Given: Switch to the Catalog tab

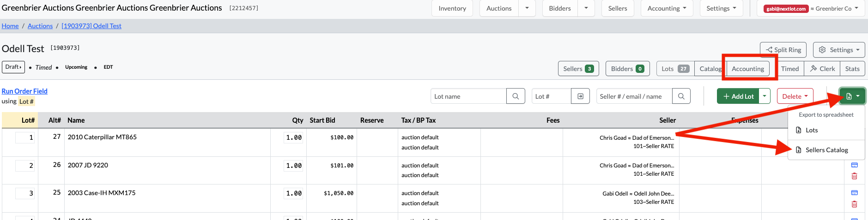Looking at the screenshot, I should pos(710,69).
